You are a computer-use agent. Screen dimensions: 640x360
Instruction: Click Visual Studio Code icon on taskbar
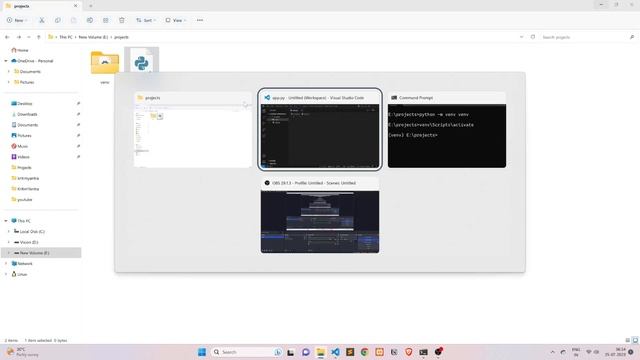click(x=335, y=352)
